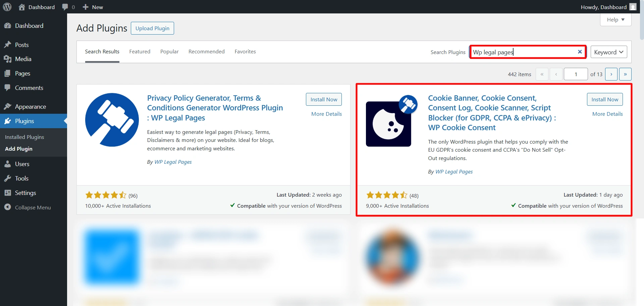The height and width of the screenshot is (306, 644).
Task: Click the '442 items' count text
Action: [519, 74]
